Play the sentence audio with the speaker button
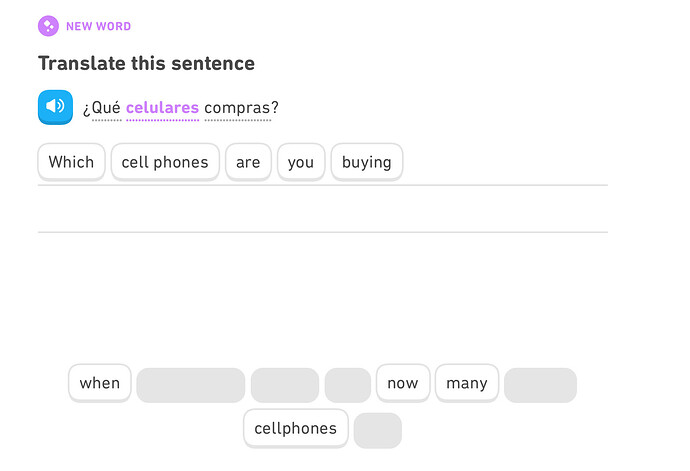Image resolution: width=690 pixels, height=471 pixels. pyautogui.click(x=55, y=107)
